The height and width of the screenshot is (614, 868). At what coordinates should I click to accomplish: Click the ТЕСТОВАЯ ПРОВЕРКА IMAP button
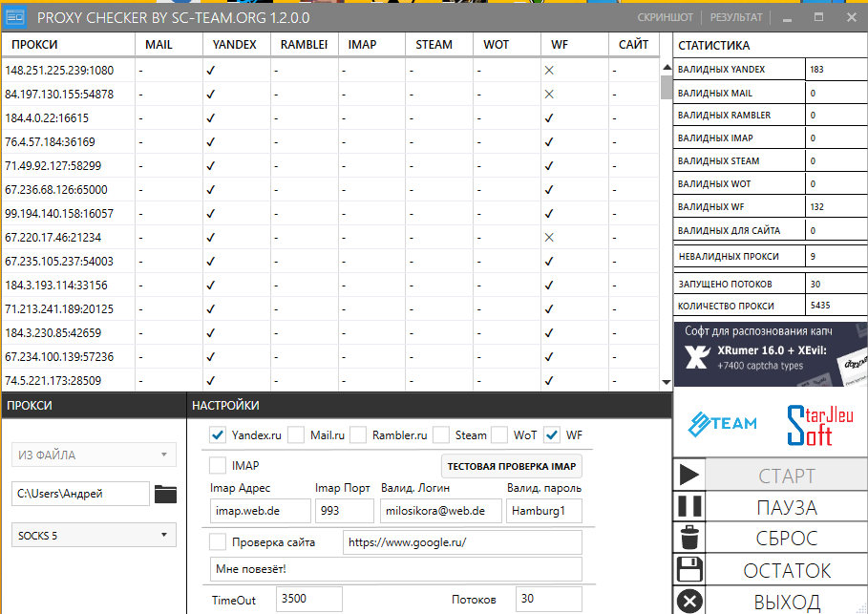pos(512,466)
